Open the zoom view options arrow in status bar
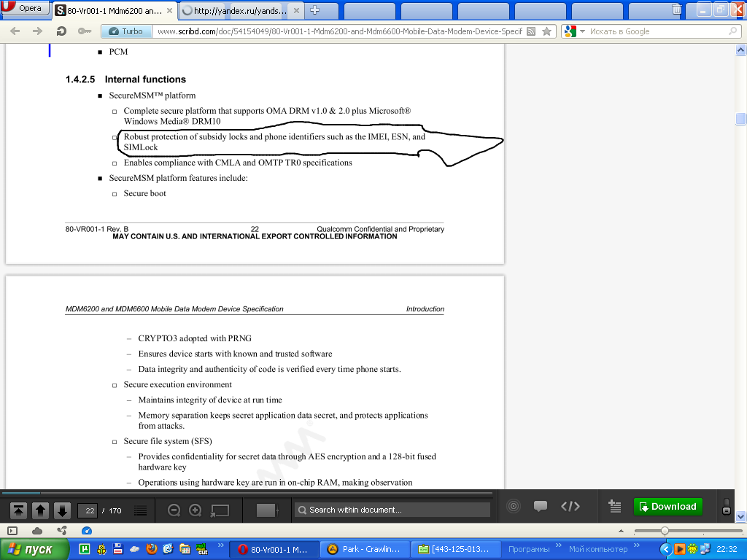 tap(621, 531)
